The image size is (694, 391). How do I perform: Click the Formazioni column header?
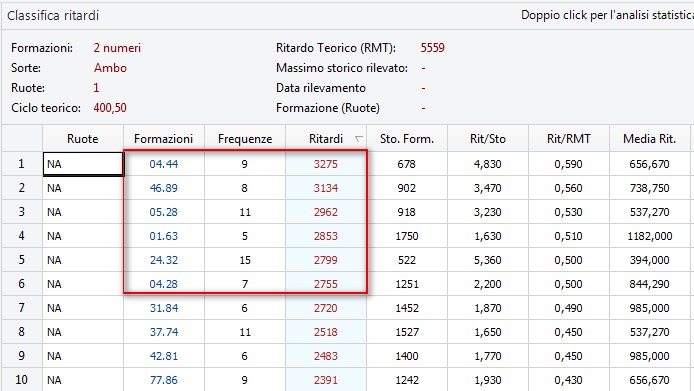click(164, 139)
